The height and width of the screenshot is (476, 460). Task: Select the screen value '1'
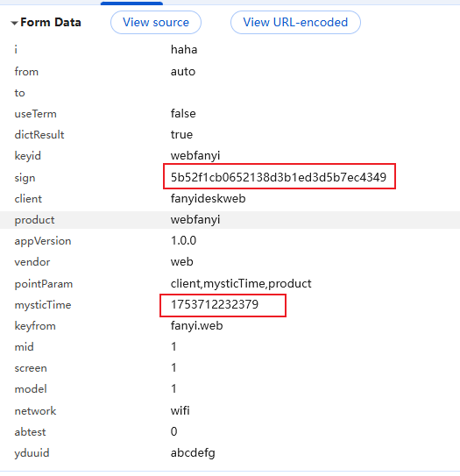173,368
